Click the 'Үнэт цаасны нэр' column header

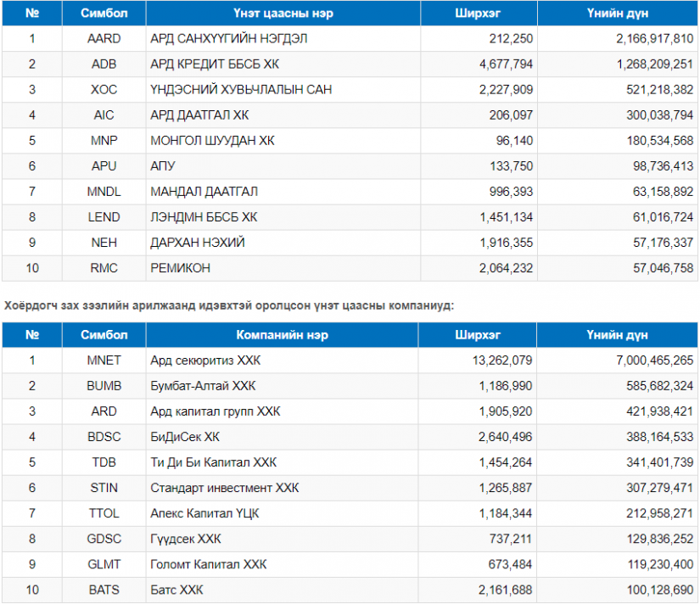283,14
